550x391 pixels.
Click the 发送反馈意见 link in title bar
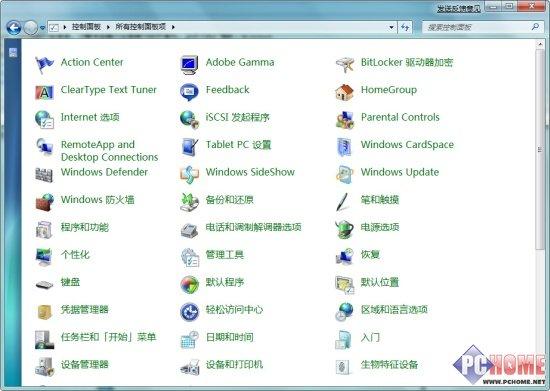(458, 8)
